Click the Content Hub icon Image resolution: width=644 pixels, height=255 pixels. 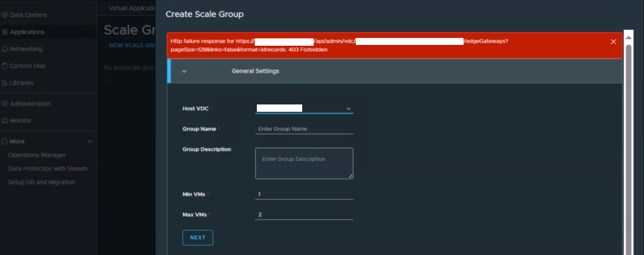click(4, 66)
